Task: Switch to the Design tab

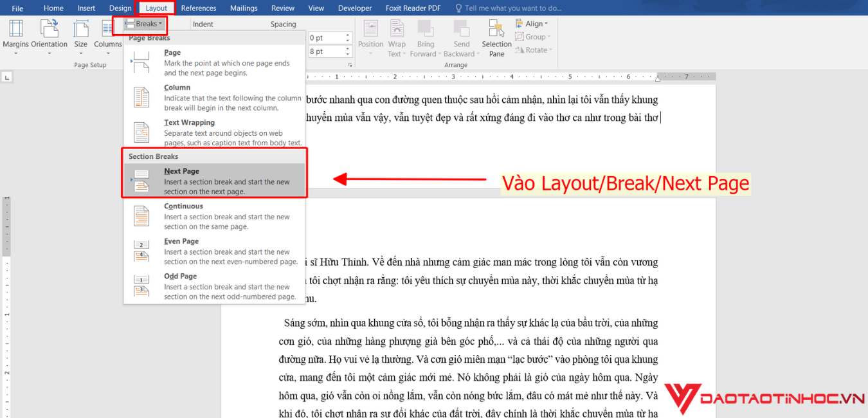Action: click(120, 8)
